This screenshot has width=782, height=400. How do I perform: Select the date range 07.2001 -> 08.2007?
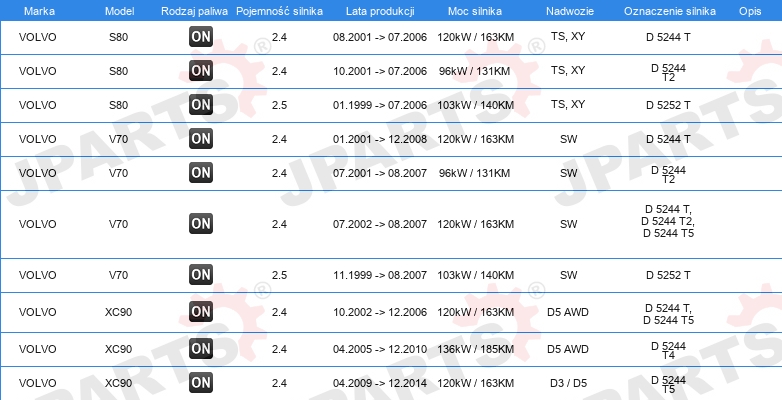pyautogui.click(x=380, y=173)
